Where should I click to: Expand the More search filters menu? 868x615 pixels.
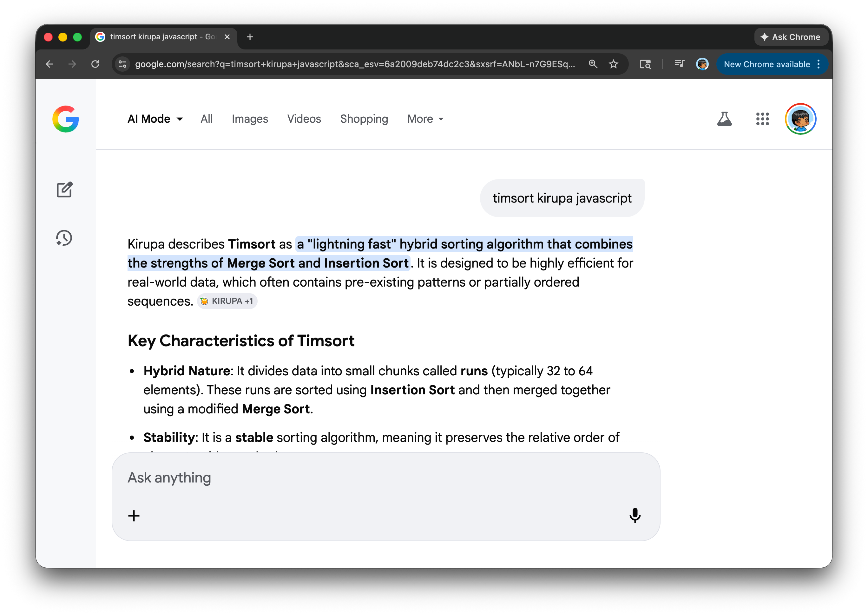425,119
